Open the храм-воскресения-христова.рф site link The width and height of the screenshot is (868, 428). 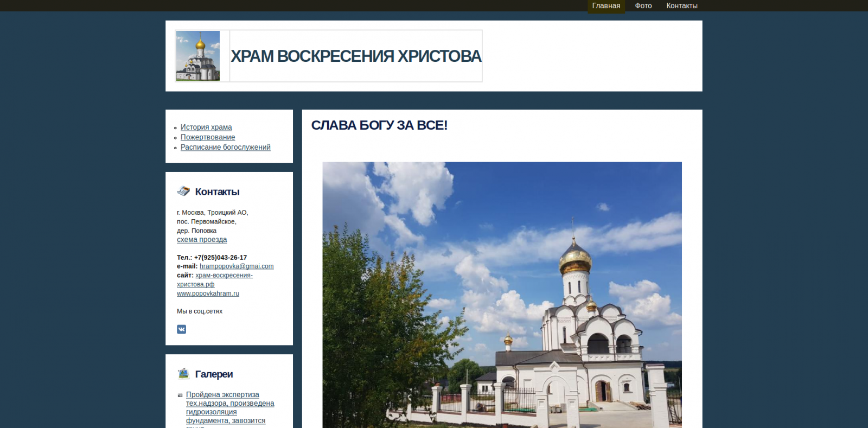224,276
